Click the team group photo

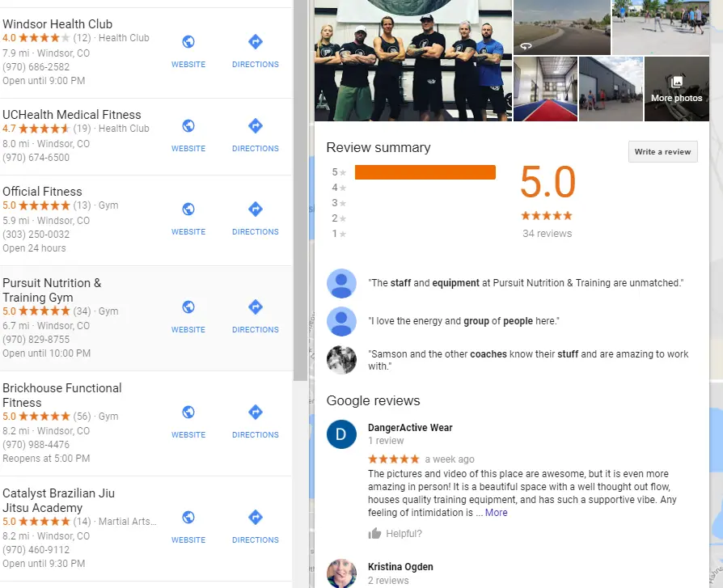click(x=413, y=61)
